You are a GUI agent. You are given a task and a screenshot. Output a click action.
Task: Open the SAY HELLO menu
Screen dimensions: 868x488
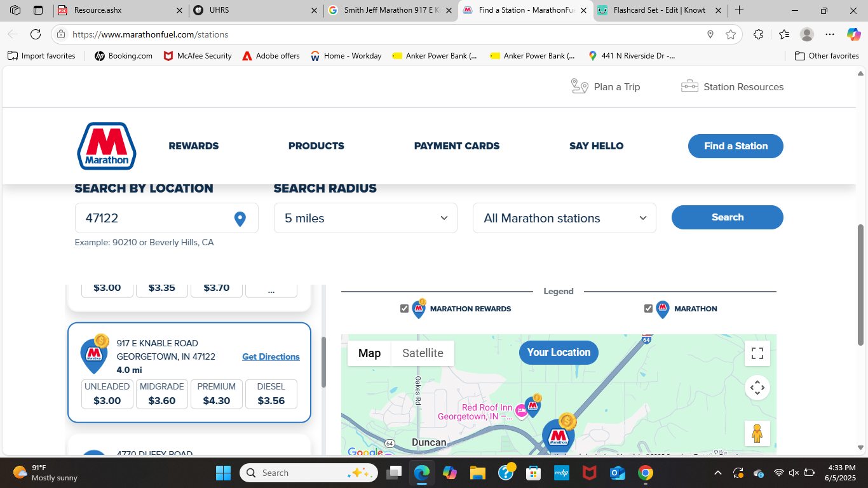click(x=597, y=146)
